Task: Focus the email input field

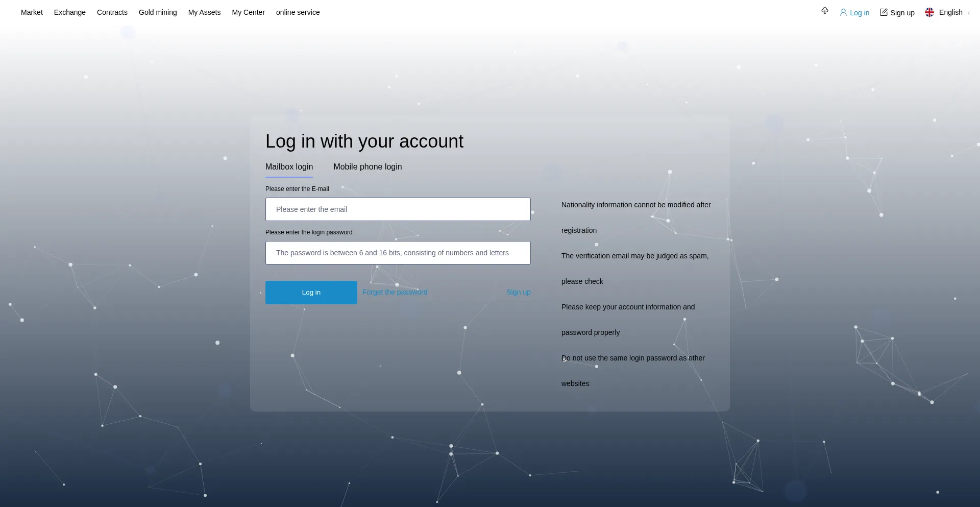Action: [398, 209]
